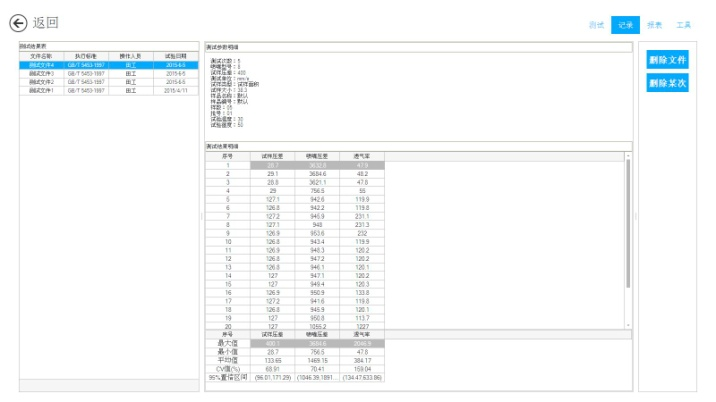Click the 文件名称 column header

point(40,56)
